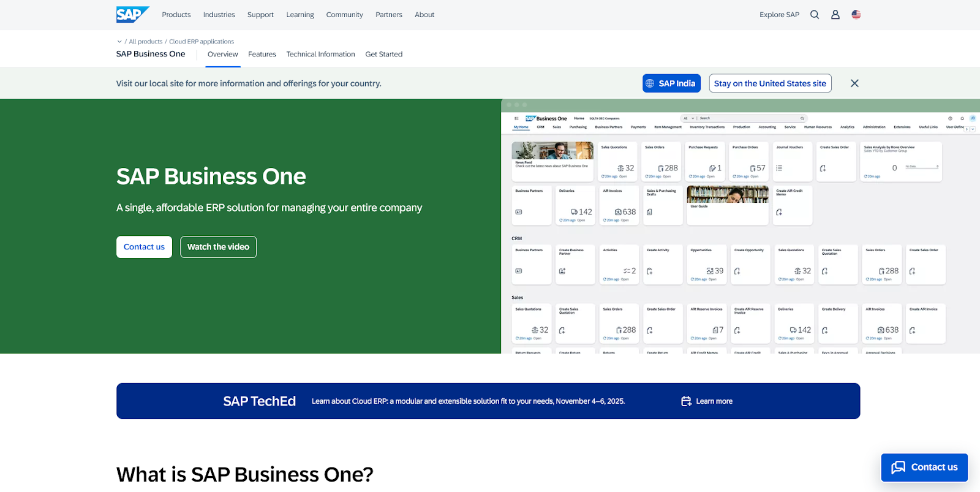Select the Overview tab
The image size is (980, 492).
222,55
